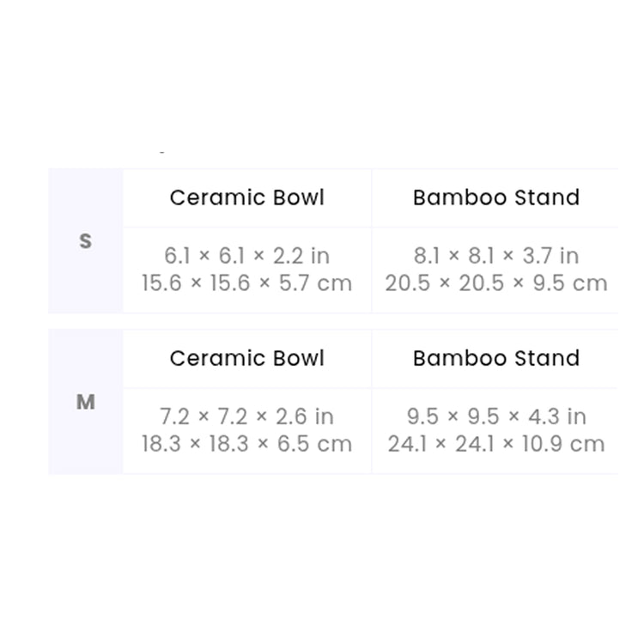Click the 6.1 × 6.1 × 2.2 in dimensions

pyautogui.click(x=247, y=256)
